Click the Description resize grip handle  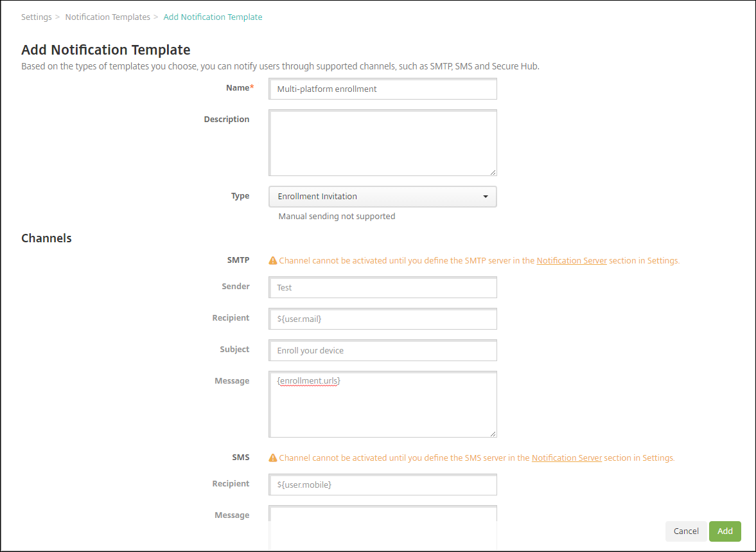492,172
